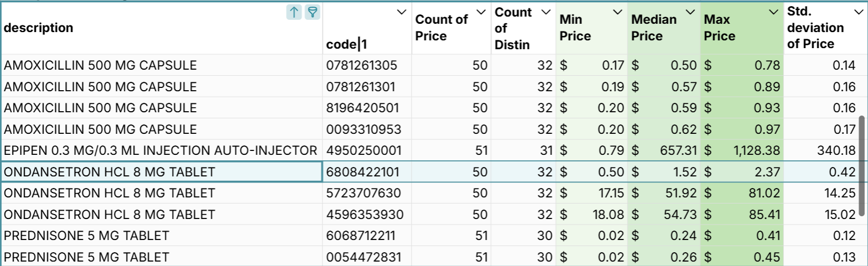The width and height of the screenshot is (868, 266).
Task: Select the EPIPEN 0.3 MG auto-injector description cell
Action: [160, 150]
